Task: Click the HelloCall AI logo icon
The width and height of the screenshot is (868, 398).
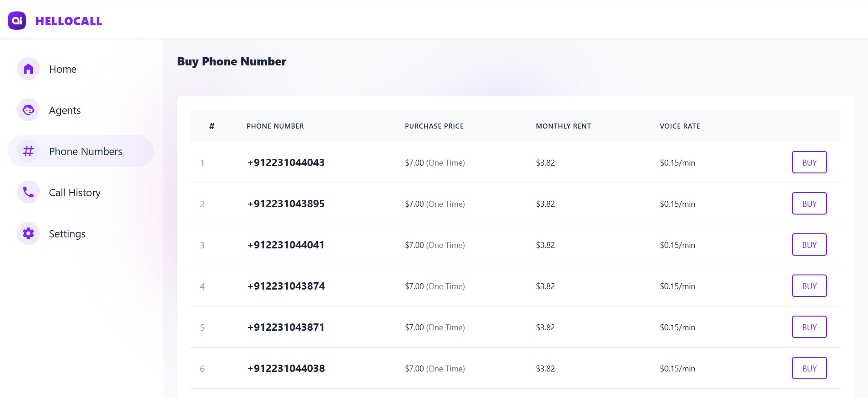Action: 17,21
